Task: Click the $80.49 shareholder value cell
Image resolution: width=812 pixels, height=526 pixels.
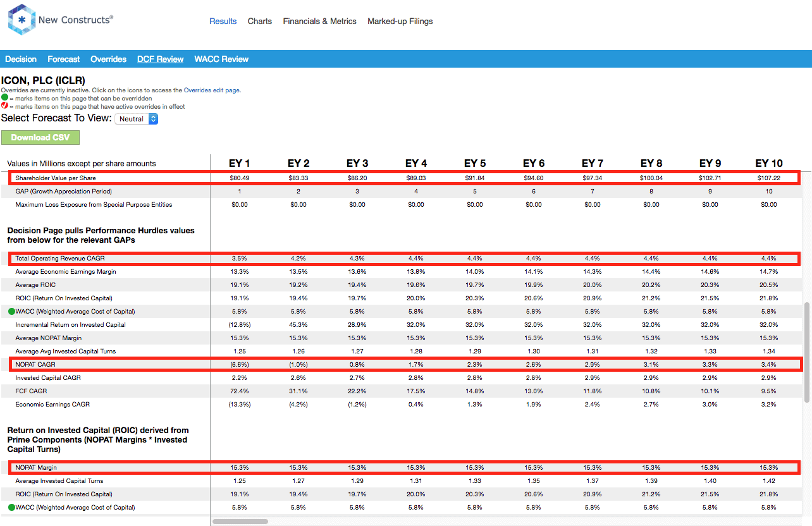Action: tap(240, 178)
